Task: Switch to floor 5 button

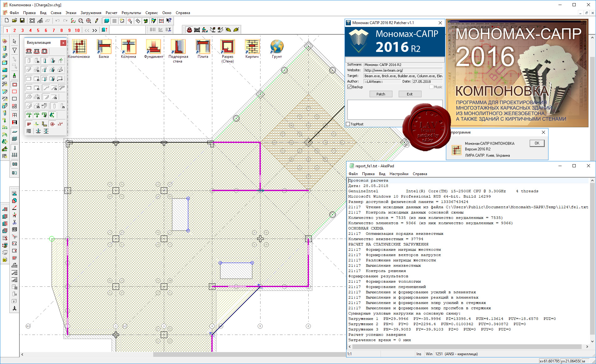Action: (x=38, y=30)
